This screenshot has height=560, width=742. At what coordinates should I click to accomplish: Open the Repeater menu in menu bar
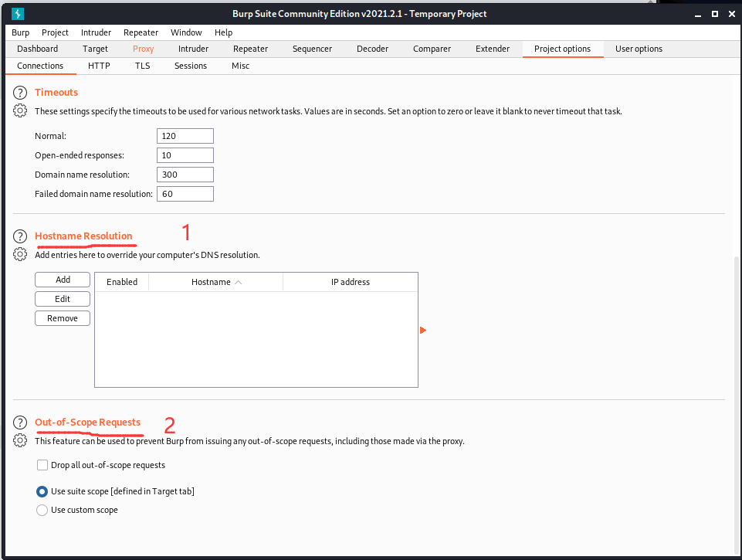click(x=141, y=32)
